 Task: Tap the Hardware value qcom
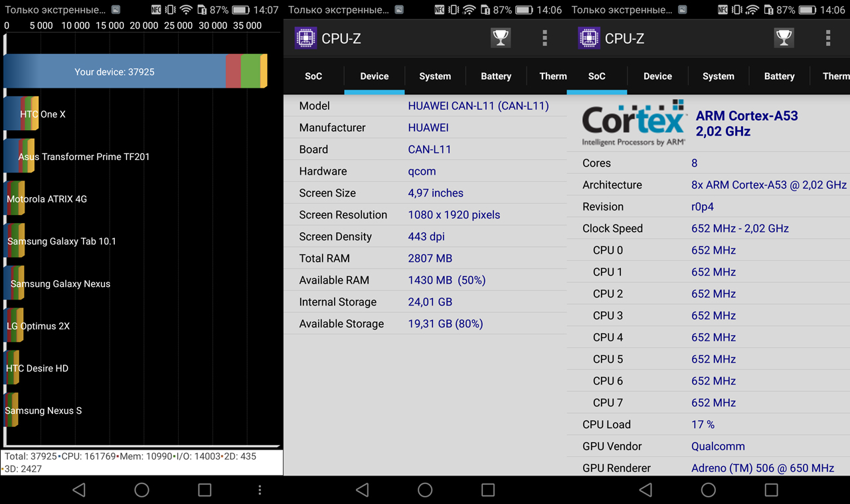[x=422, y=171]
